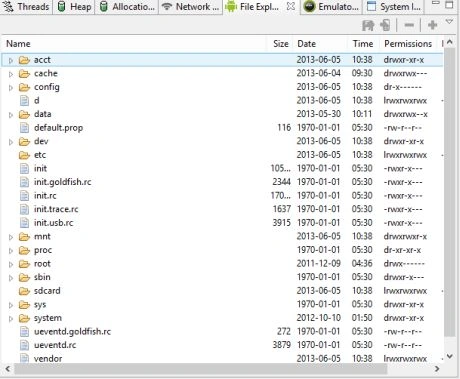Screen dimensions: 460x379
Task: Click the file icon of init
Action: pos(24,169)
